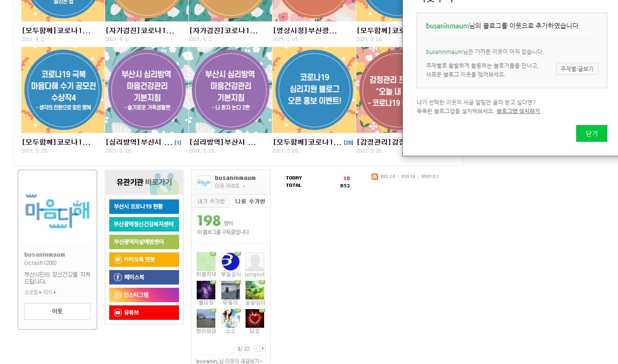This screenshot has height=364, width=618.
Task: Open the KakaoTalk chatbot shortcut
Action: [x=144, y=259]
